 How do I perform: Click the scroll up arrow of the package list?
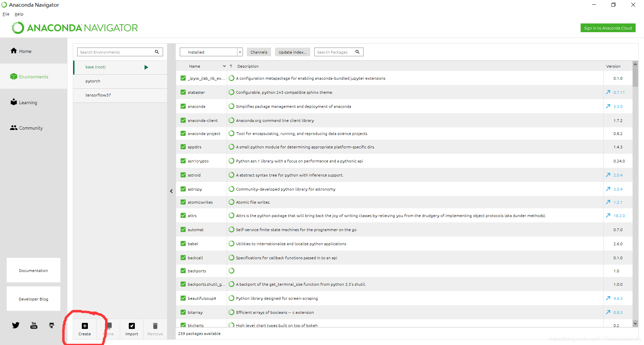click(x=635, y=64)
